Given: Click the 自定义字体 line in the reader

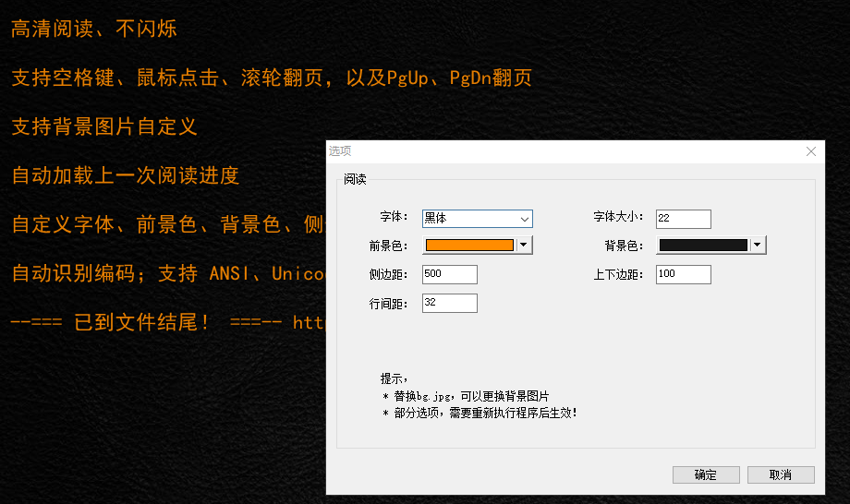Looking at the screenshot, I should click(168, 224).
